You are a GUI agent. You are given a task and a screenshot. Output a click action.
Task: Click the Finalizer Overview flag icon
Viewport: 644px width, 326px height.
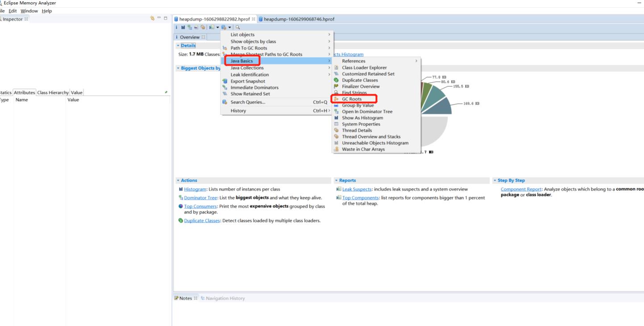(337, 86)
